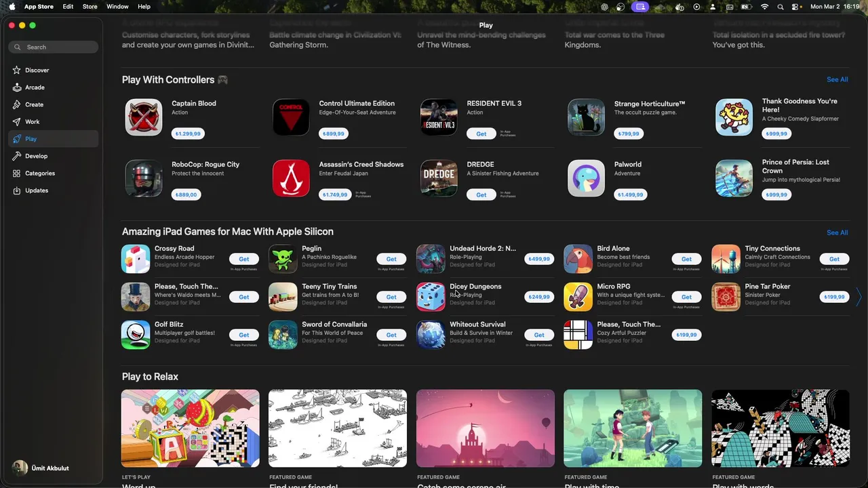Open Word up Let's Play thumbnail
This screenshot has height=488, width=868.
(191, 428)
